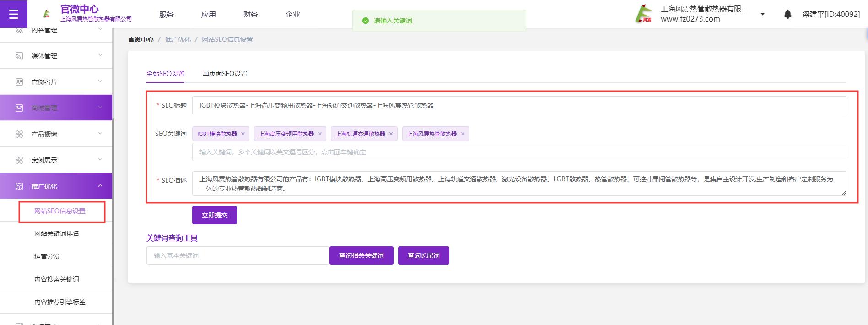Image resolution: width=868 pixels, height=325 pixels.
Task: Submit the form with 立即提交
Action: 215,215
